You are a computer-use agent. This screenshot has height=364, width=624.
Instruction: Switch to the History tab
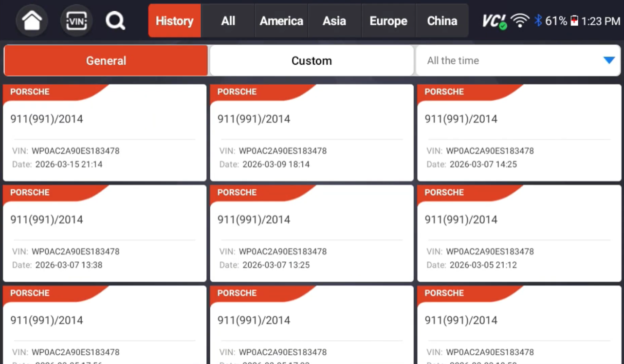click(x=174, y=21)
